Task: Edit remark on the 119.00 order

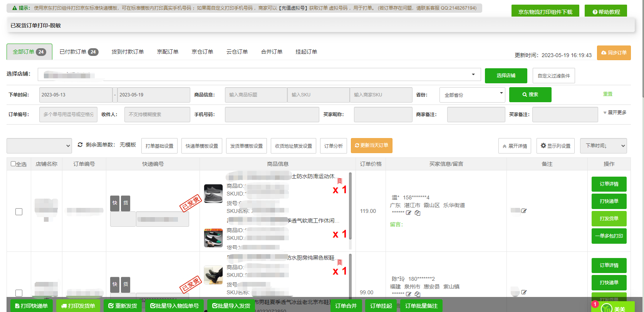Action: tap(524, 211)
